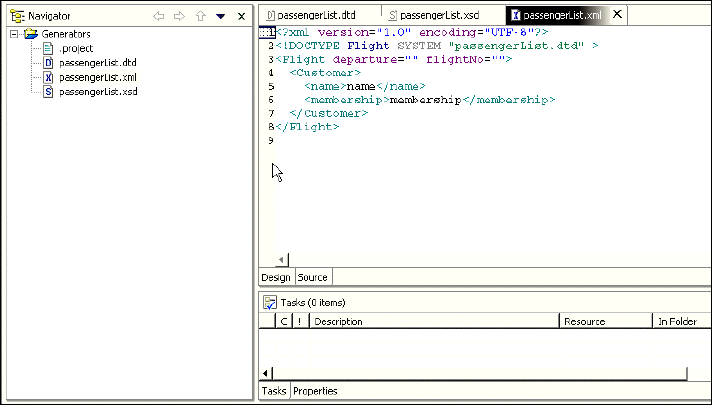
Task: Close the passengerList.xml editor tab
Action: coord(617,14)
